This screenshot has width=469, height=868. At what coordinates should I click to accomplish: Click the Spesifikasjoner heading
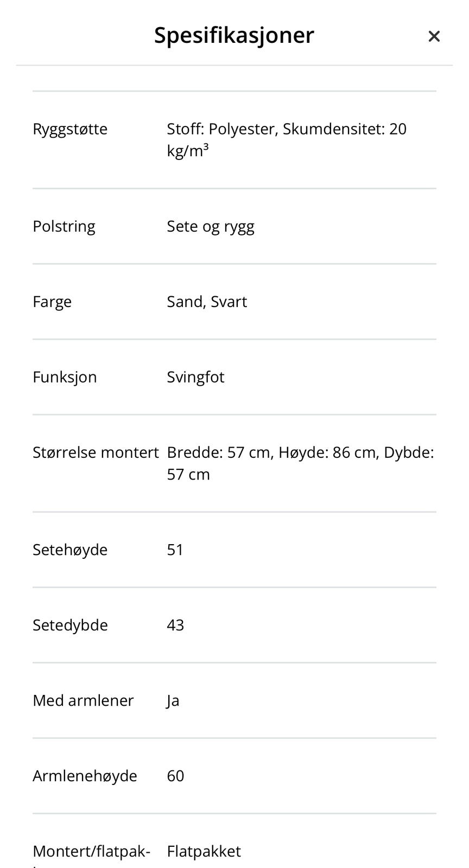coord(234,35)
